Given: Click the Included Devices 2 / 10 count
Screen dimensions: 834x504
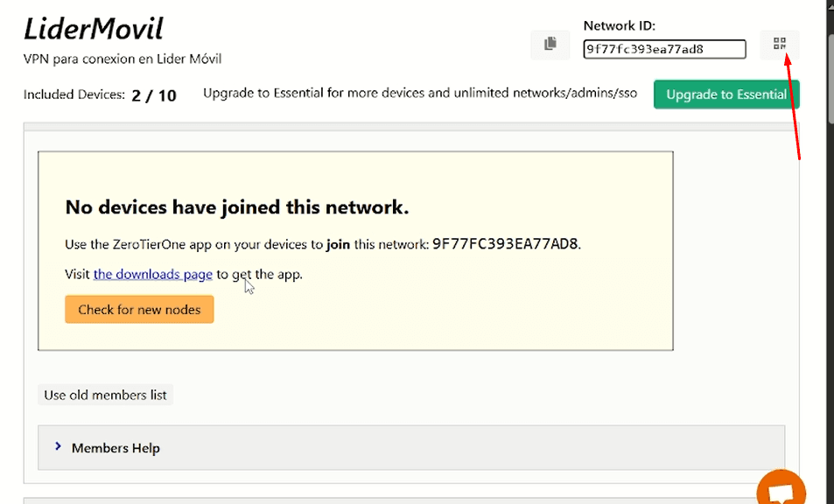Looking at the screenshot, I should 154,95.
